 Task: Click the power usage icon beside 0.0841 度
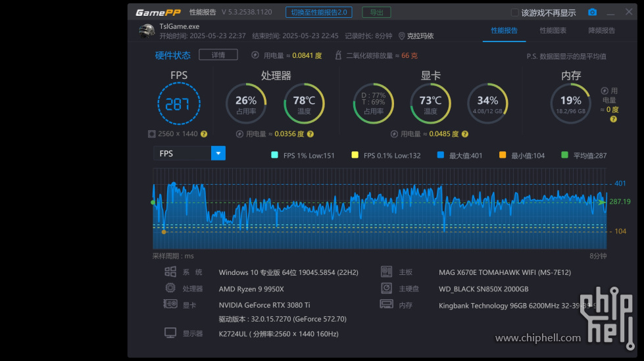pyautogui.click(x=255, y=55)
